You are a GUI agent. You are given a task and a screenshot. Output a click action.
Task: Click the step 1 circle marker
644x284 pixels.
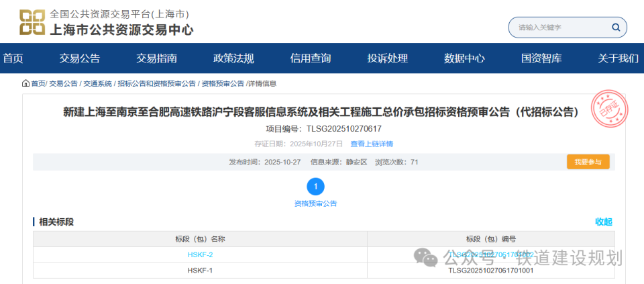click(315, 187)
